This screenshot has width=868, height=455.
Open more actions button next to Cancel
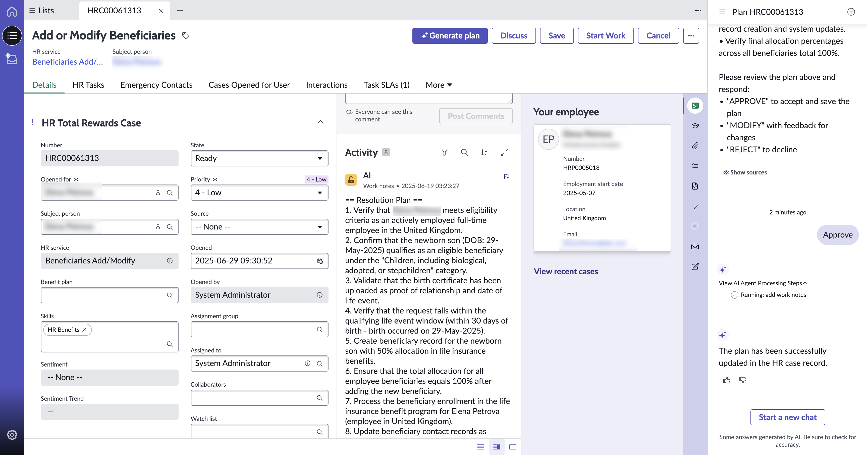coord(691,35)
